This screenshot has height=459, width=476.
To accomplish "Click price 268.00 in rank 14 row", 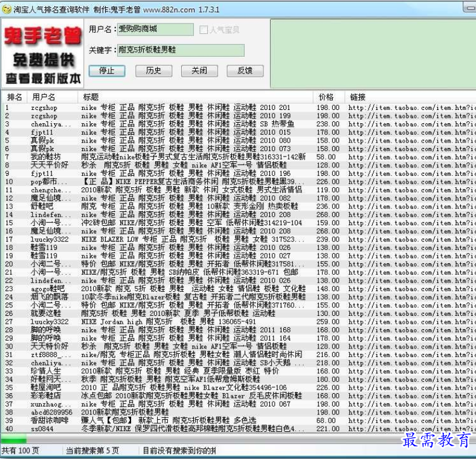I will (328, 214).
